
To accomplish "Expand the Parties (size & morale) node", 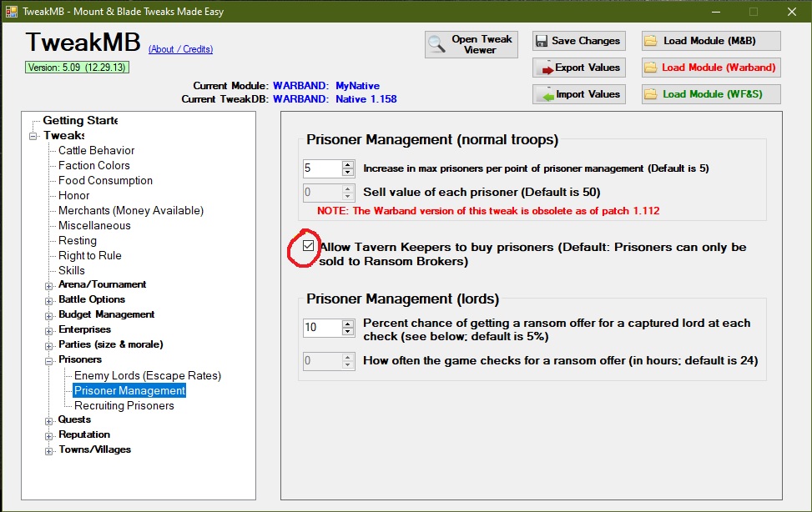I will tap(48, 346).
